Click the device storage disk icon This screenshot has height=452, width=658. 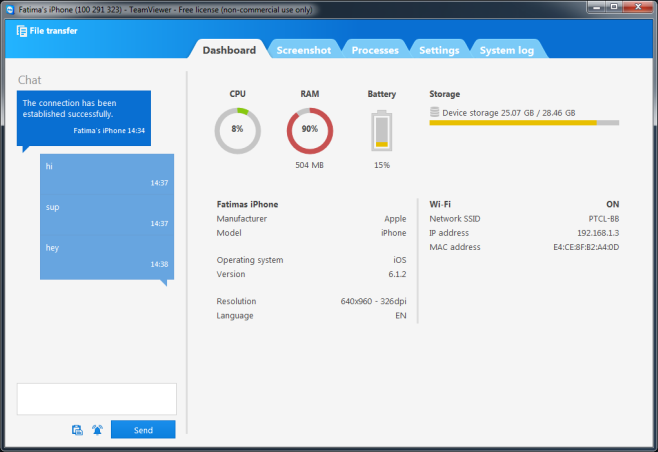click(434, 112)
